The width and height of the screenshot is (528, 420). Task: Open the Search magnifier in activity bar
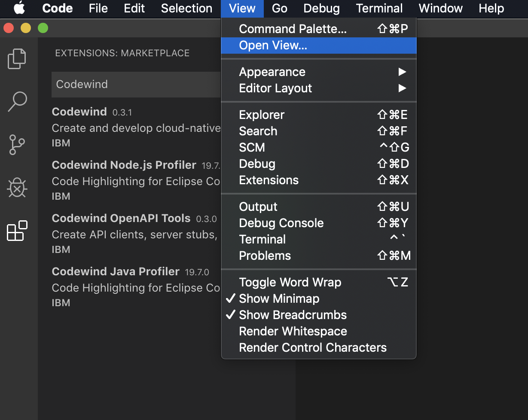click(17, 102)
